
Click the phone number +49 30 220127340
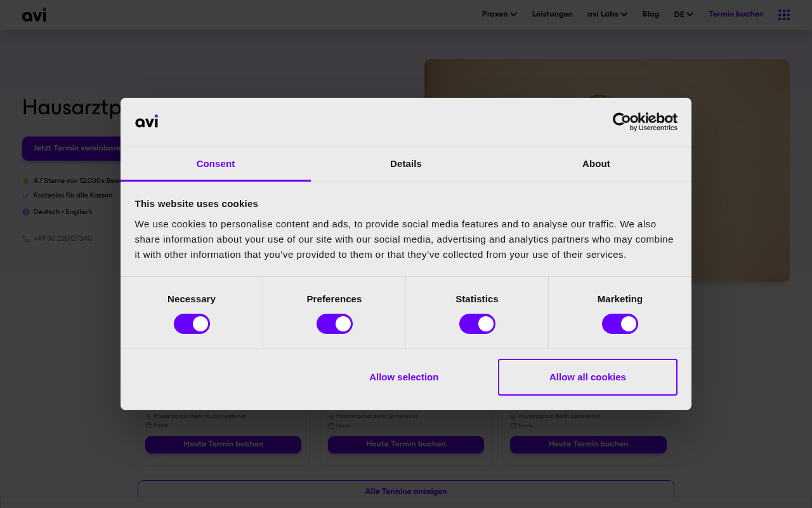[62, 239]
